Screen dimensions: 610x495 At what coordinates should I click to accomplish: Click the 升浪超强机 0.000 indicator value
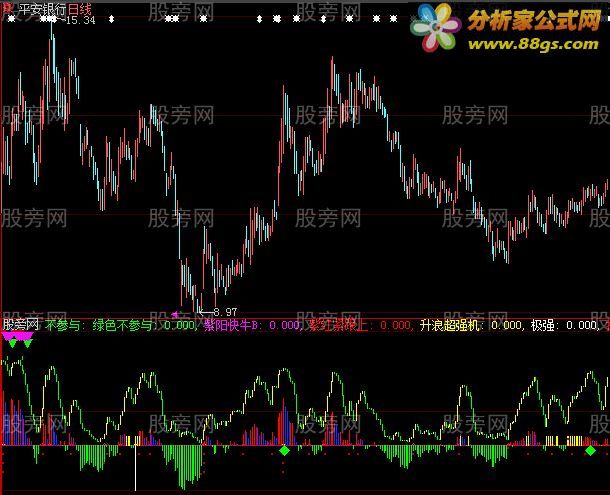(471, 325)
